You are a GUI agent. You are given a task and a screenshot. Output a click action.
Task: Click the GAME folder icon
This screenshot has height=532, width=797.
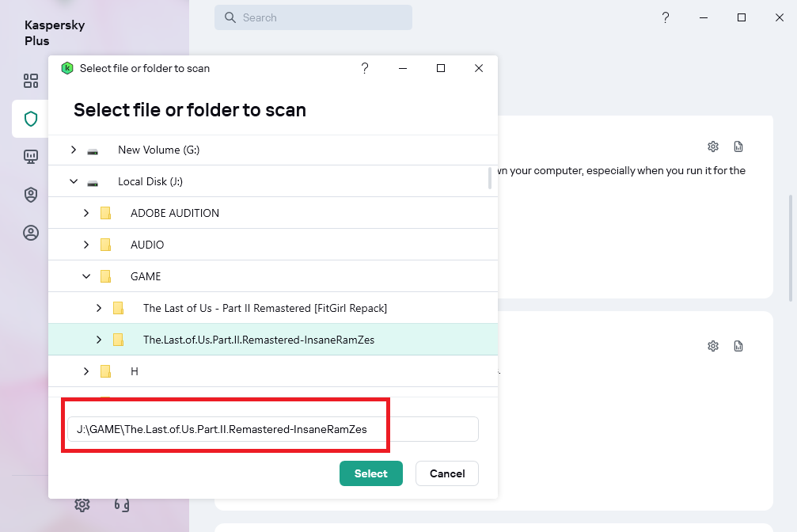tap(105, 276)
